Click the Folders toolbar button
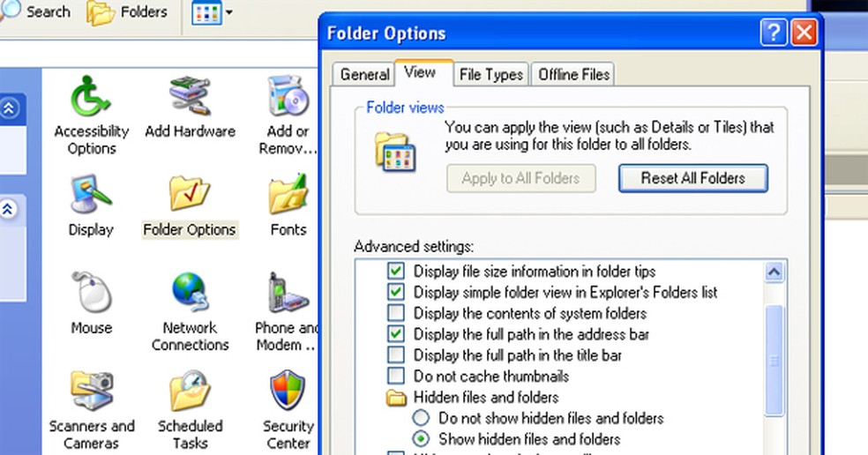Image resolution: width=868 pixels, height=455 pixels. [128, 12]
